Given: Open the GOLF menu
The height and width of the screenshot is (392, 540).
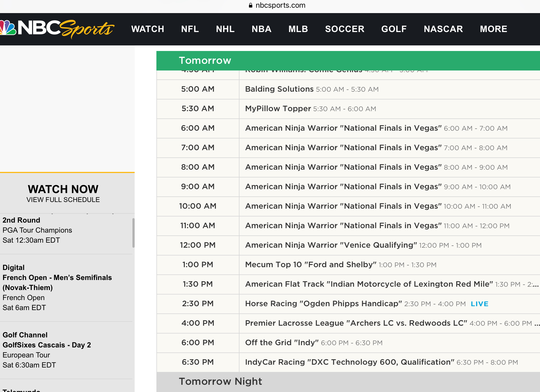Looking at the screenshot, I should [394, 29].
